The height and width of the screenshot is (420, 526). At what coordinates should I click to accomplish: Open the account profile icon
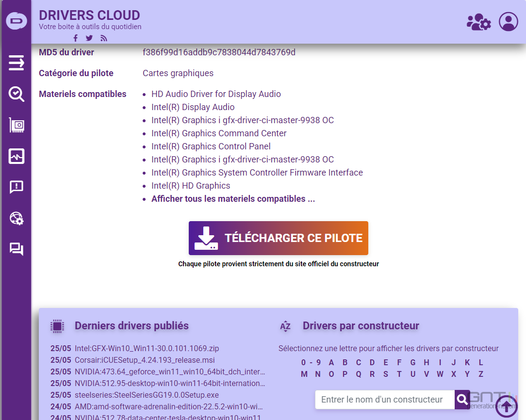tap(508, 21)
